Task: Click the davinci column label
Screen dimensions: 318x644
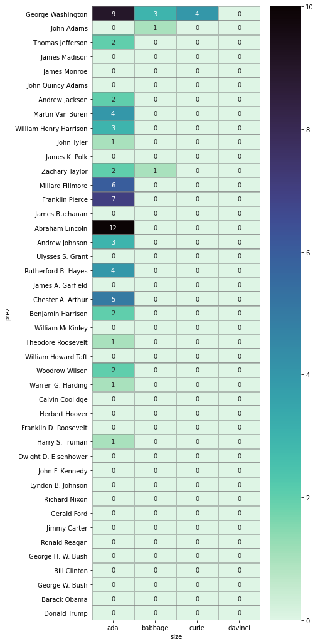Action: tap(239, 628)
